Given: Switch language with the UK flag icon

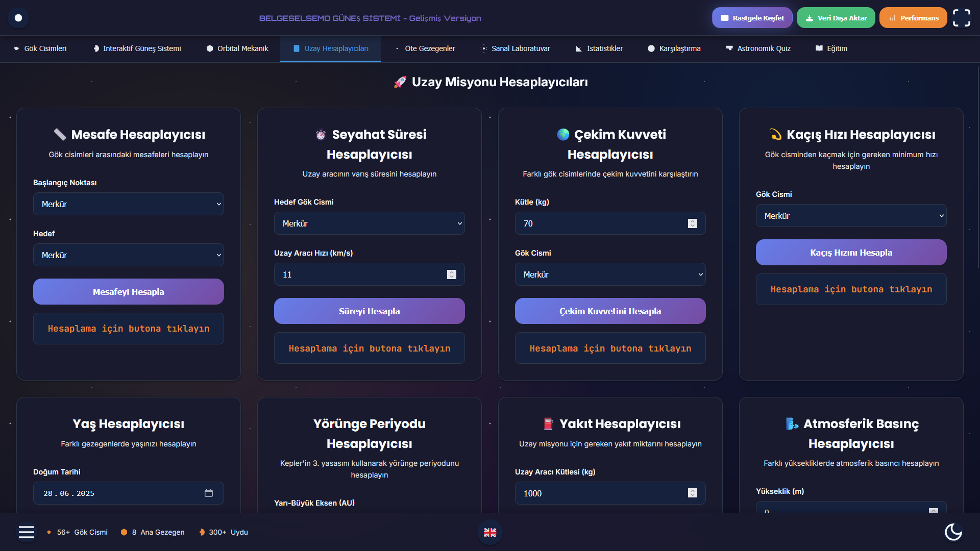Looking at the screenshot, I should (x=490, y=533).
